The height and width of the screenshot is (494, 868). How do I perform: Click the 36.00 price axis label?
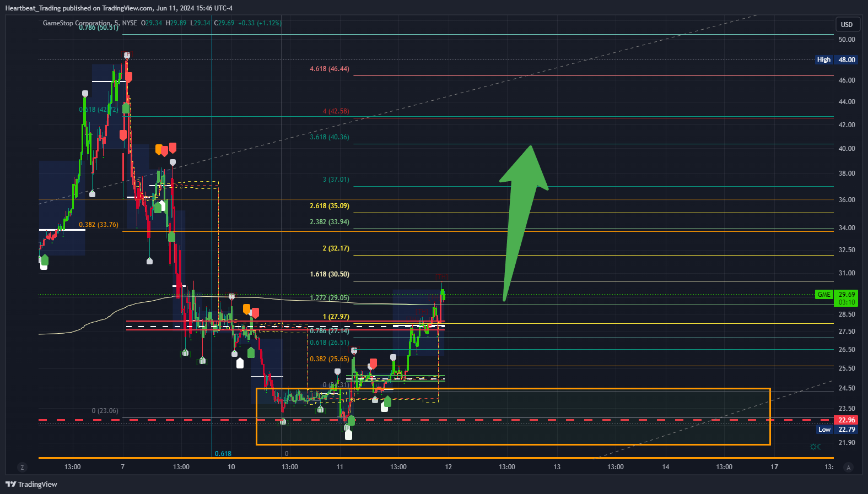pyautogui.click(x=847, y=200)
